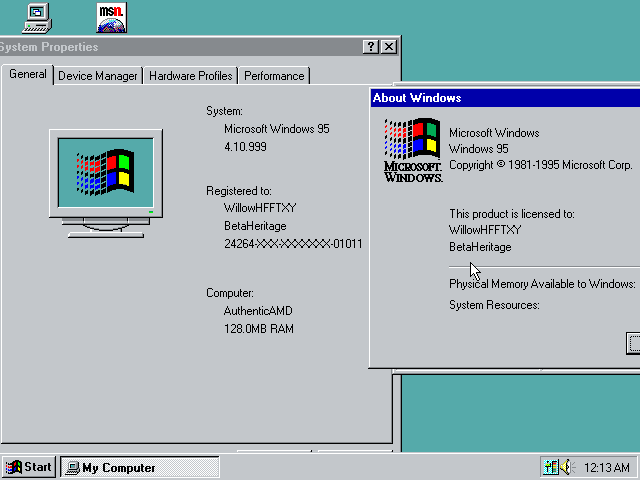
Task: Click the System Resources label
Action: [494, 305]
